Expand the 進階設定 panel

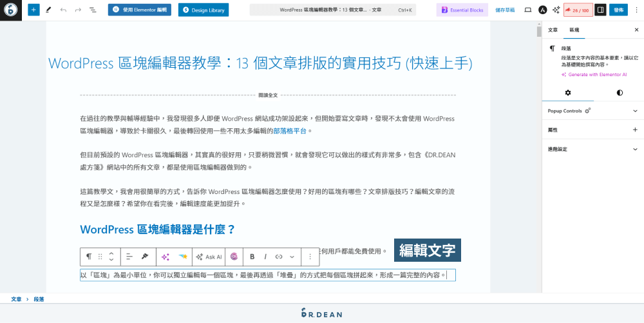593,149
